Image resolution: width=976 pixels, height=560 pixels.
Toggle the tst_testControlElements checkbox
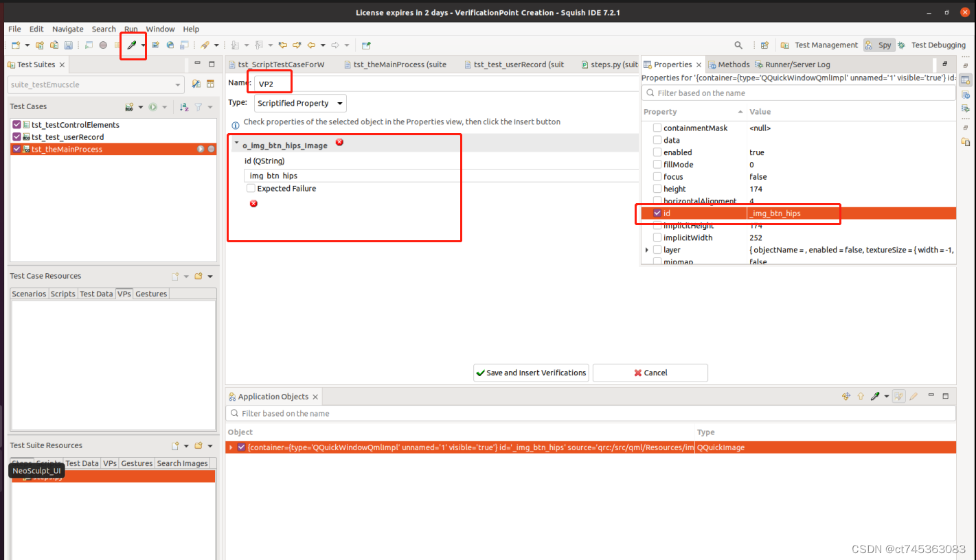[x=17, y=125]
